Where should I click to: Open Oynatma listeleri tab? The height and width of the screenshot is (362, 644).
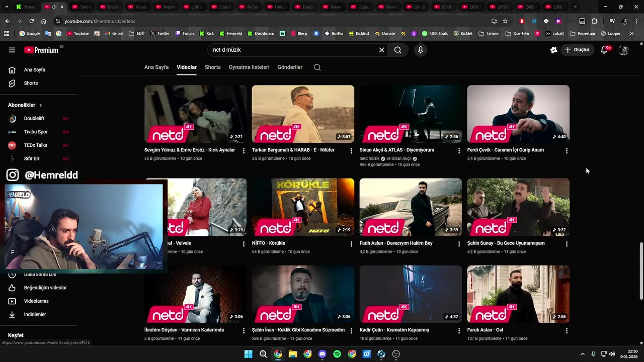tap(249, 67)
